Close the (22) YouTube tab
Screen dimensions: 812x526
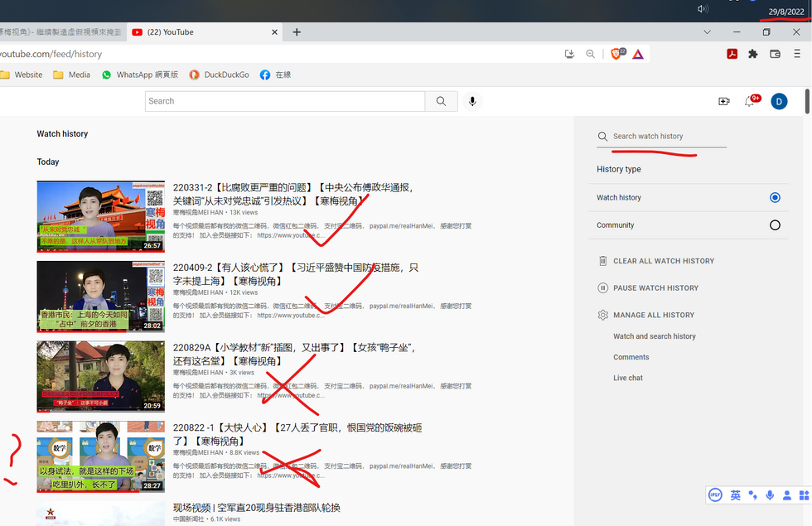click(x=274, y=32)
